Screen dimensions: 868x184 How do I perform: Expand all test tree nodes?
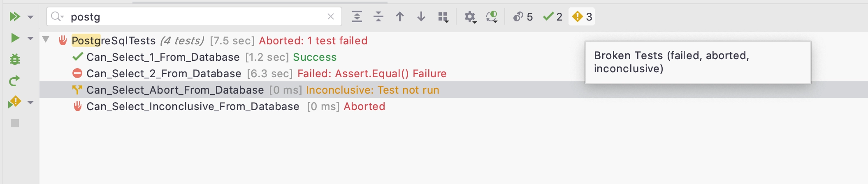tap(357, 16)
